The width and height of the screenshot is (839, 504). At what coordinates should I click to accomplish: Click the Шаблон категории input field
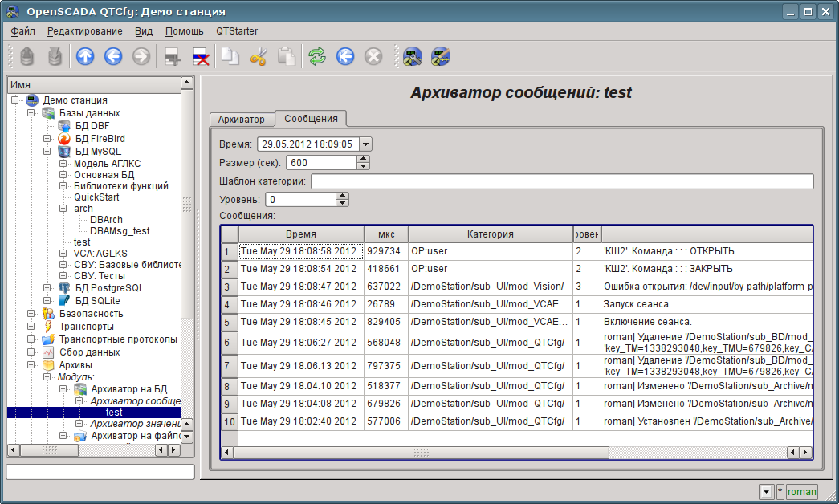click(562, 181)
